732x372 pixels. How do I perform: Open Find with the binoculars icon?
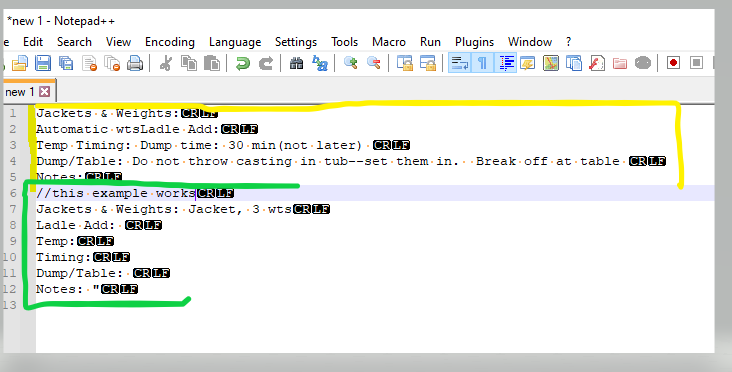[296, 63]
